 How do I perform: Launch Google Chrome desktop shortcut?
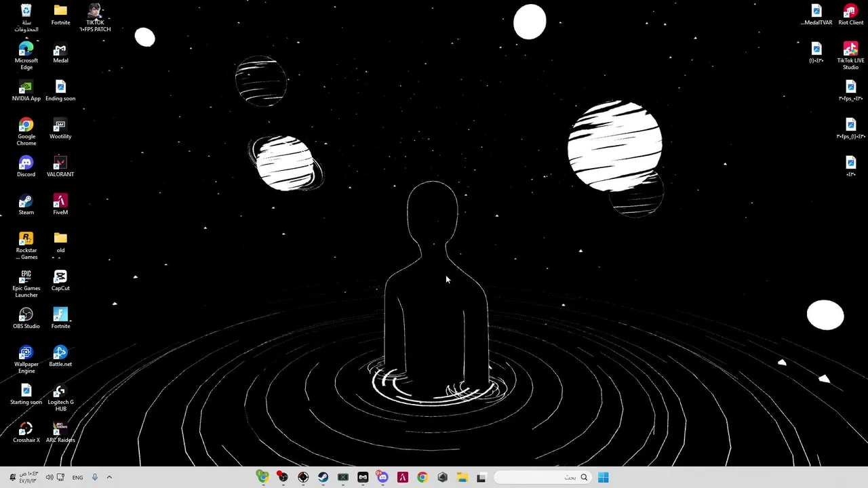click(26, 131)
